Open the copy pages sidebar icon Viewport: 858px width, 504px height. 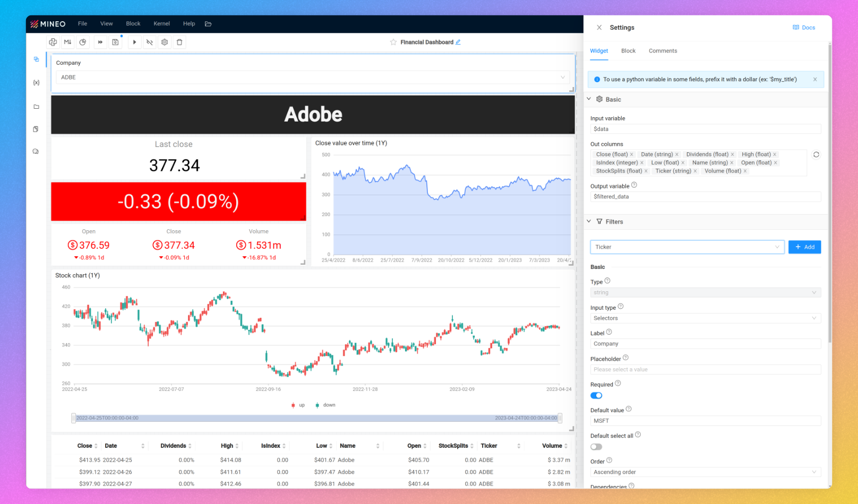36,129
